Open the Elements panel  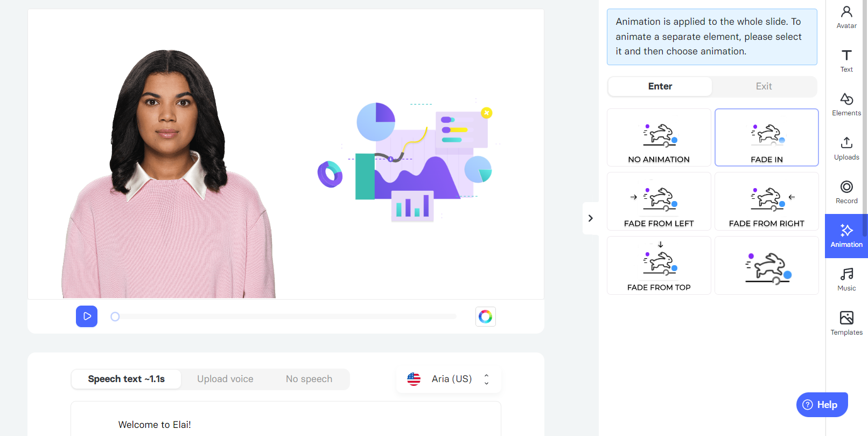click(846, 105)
